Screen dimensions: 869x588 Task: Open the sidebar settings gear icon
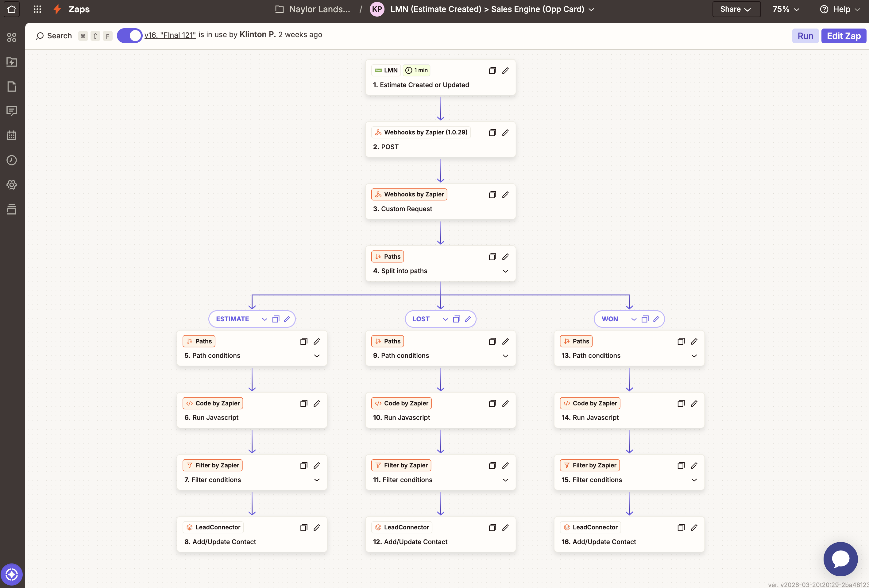(12, 185)
